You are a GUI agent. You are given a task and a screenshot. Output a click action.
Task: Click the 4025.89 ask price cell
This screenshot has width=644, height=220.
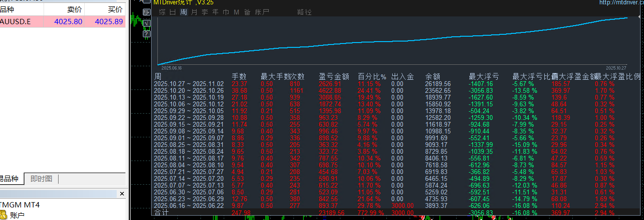(108, 22)
